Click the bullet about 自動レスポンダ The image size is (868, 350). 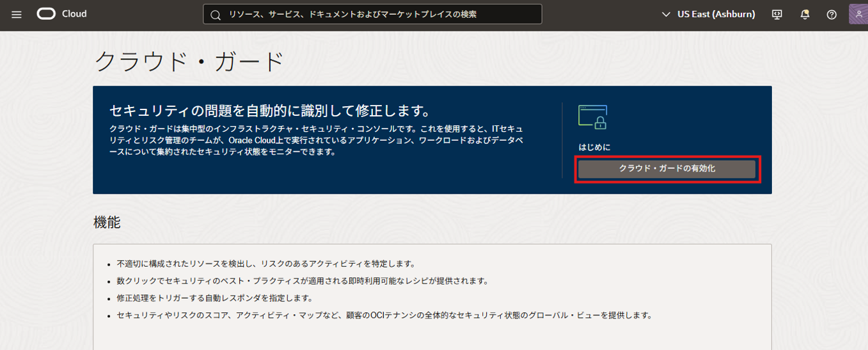(x=215, y=298)
